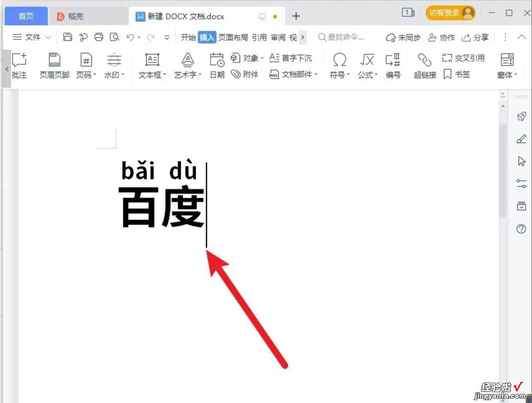Click the 协作 collaborate button
This screenshot has width=532, height=403.
[x=441, y=37]
